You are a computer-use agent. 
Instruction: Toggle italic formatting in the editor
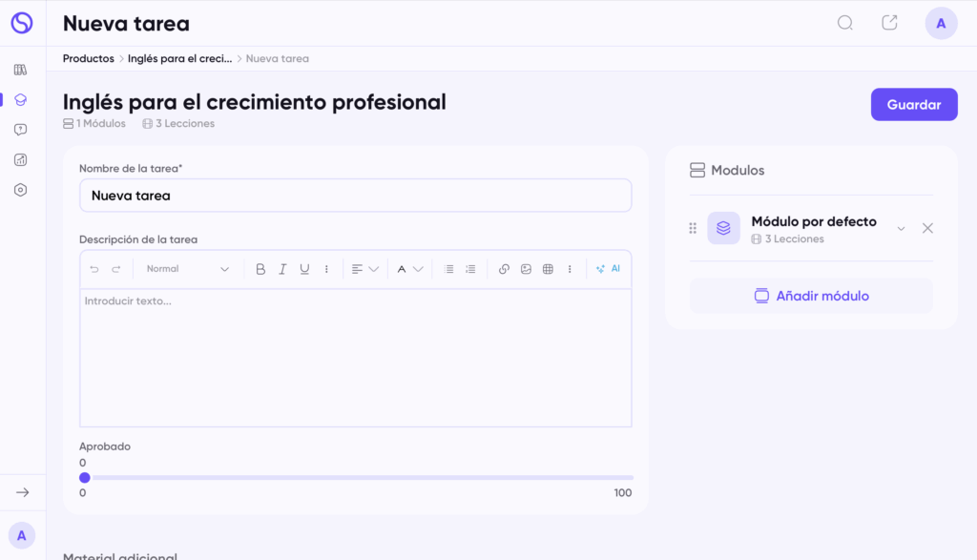(282, 269)
